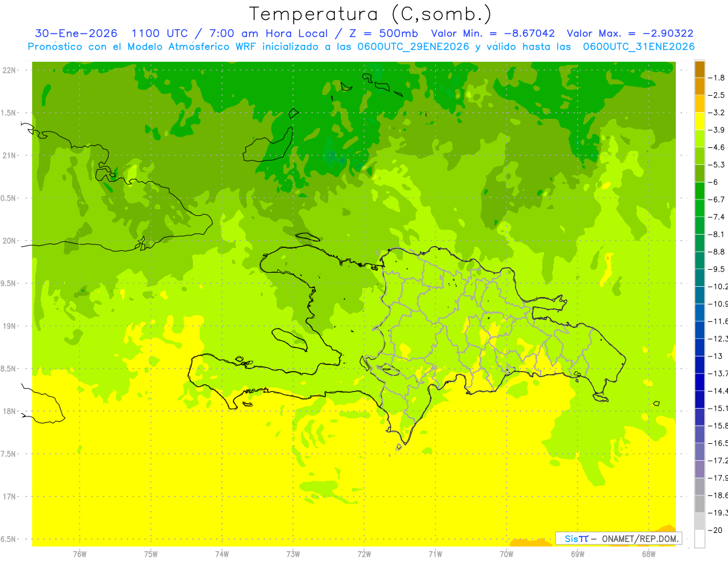Click the '-9.5' legend value
The width and height of the screenshot is (728, 562).
point(717,269)
